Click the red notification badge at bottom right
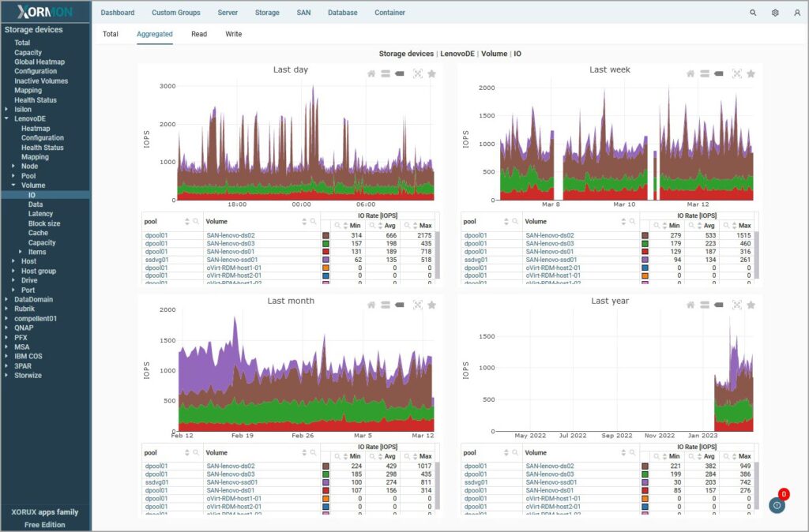809x532 pixels. 783,494
